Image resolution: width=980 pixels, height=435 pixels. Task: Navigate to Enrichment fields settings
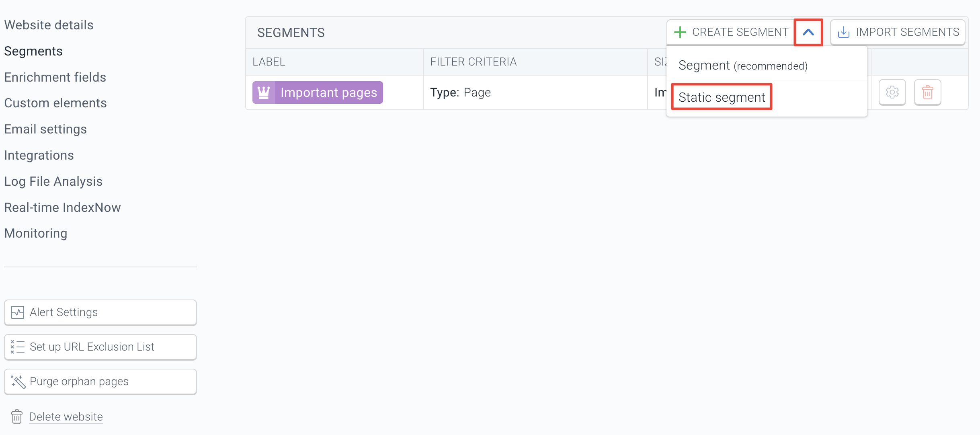coord(55,77)
